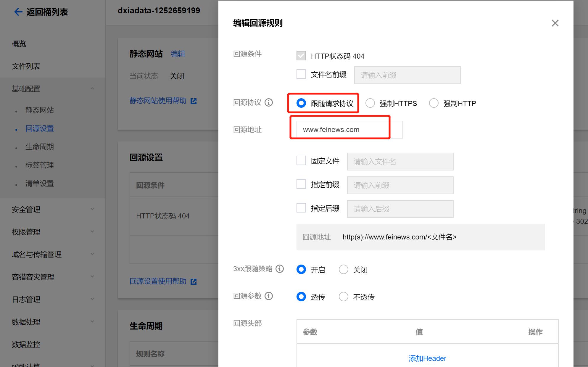The height and width of the screenshot is (367, 588).
Task: Open 生命周期 in the sidebar
Action: point(40,147)
